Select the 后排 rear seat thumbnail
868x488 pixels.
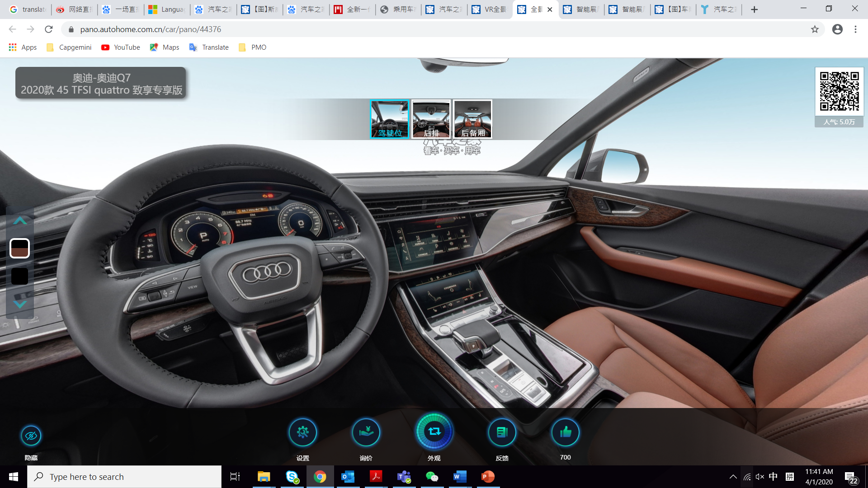[431, 119]
